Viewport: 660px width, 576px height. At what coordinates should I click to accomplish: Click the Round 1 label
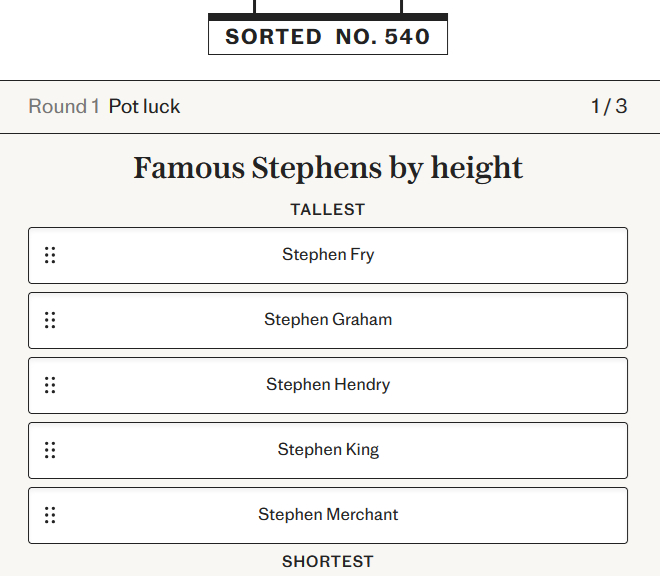click(x=64, y=106)
